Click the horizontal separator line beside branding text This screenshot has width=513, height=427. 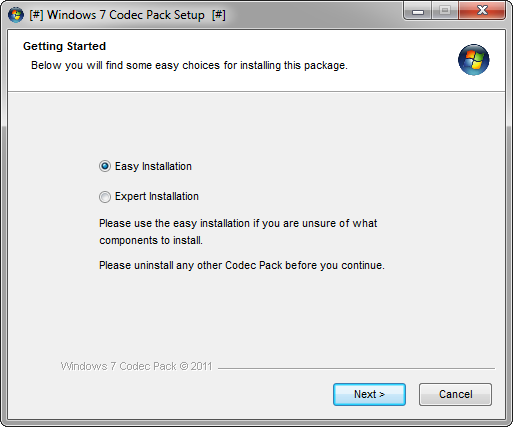356,368
